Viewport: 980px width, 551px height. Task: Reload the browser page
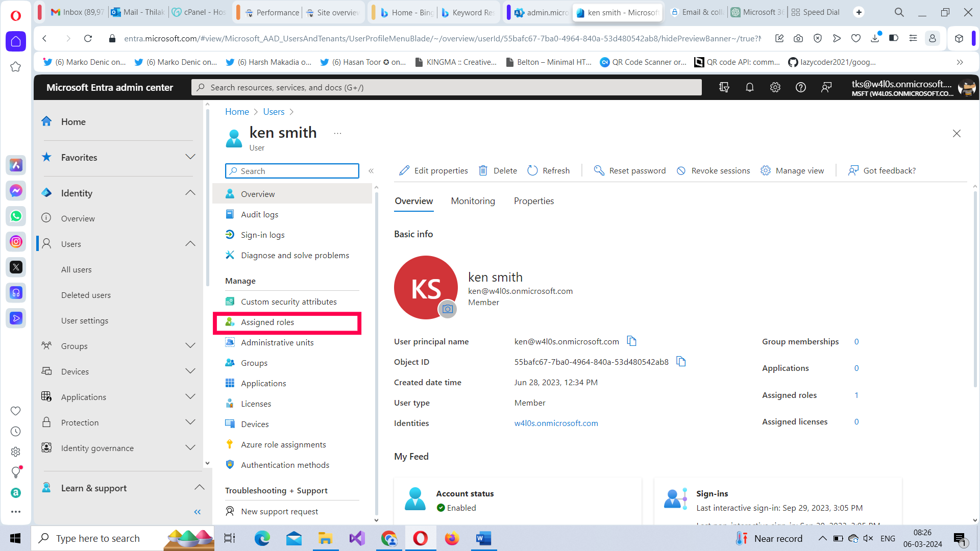coord(88,38)
